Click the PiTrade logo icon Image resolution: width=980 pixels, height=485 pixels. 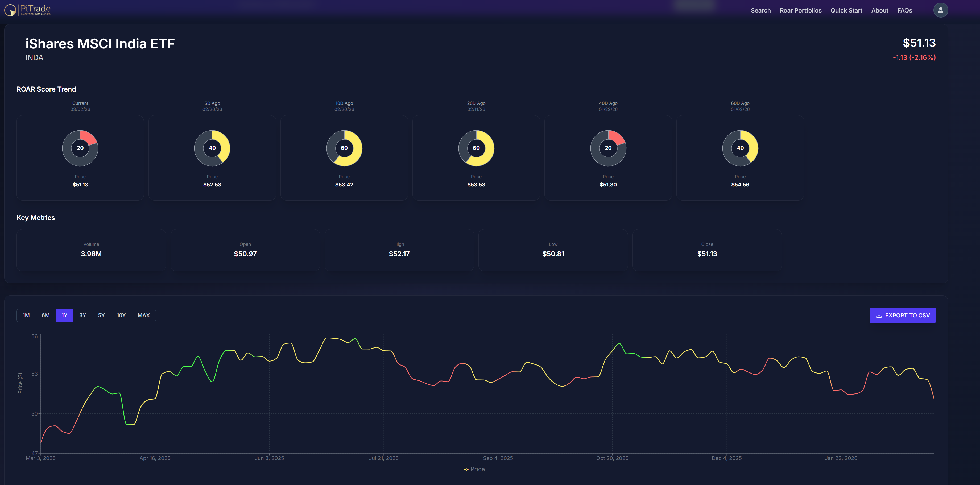(x=10, y=10)
